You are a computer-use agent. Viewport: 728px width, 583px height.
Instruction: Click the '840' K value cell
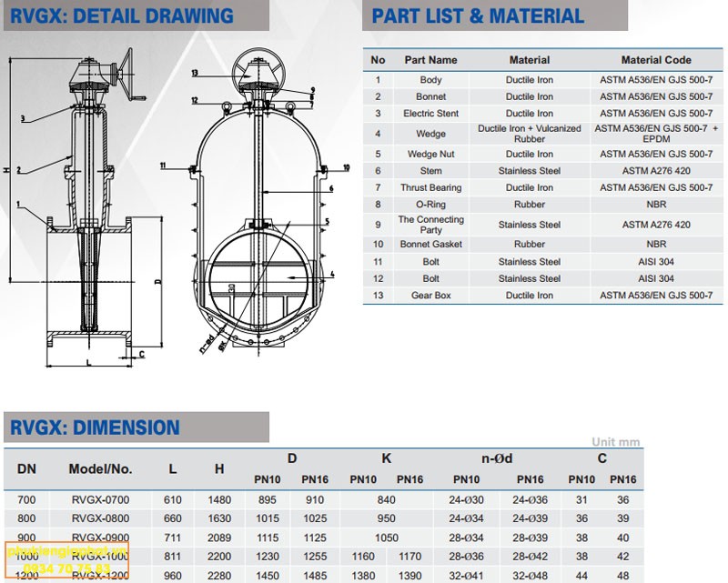click(386, 500)
